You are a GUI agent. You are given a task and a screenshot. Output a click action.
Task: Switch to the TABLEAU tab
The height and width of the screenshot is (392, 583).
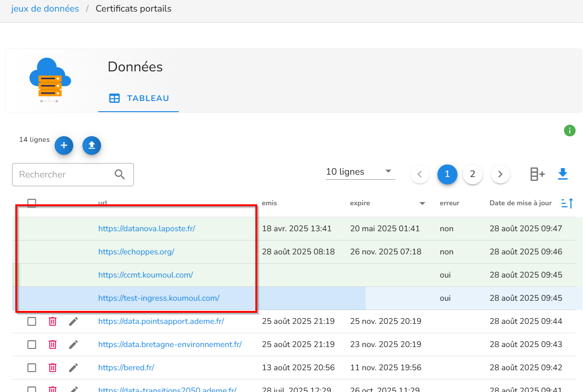pos(139,98)
